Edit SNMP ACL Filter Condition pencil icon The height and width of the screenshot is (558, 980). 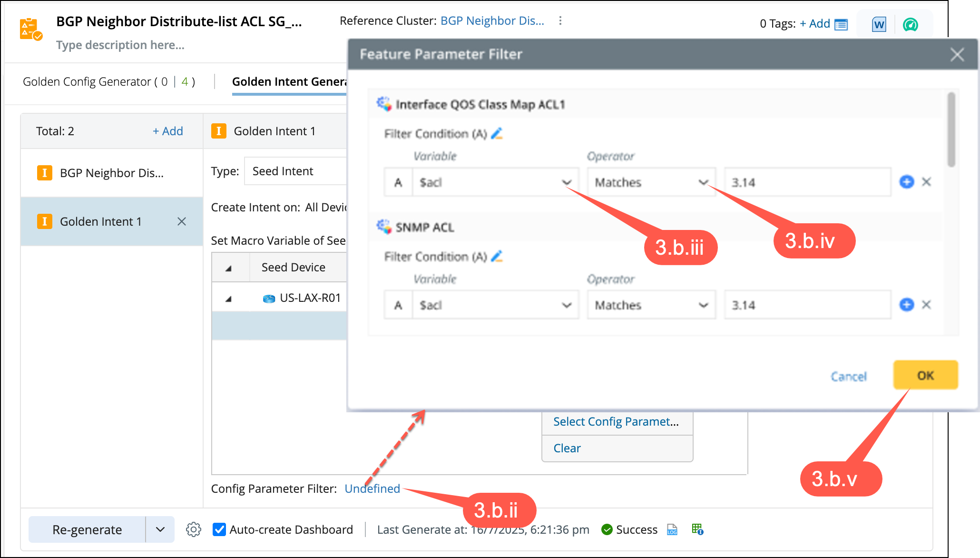click(x=497, y=257)
